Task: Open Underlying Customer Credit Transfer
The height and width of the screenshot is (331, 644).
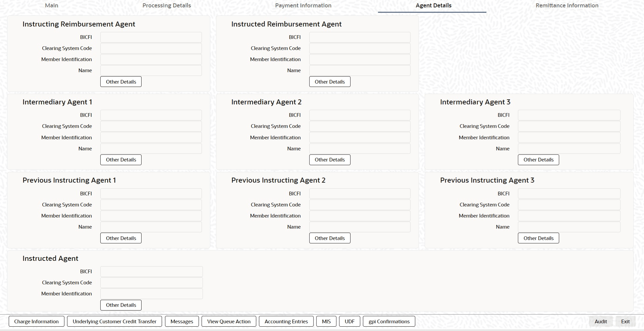Action: click(x=114, y=321)
